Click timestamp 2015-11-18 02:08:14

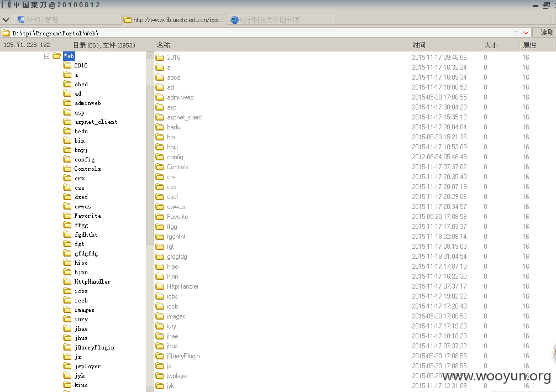tap(439, 237)
